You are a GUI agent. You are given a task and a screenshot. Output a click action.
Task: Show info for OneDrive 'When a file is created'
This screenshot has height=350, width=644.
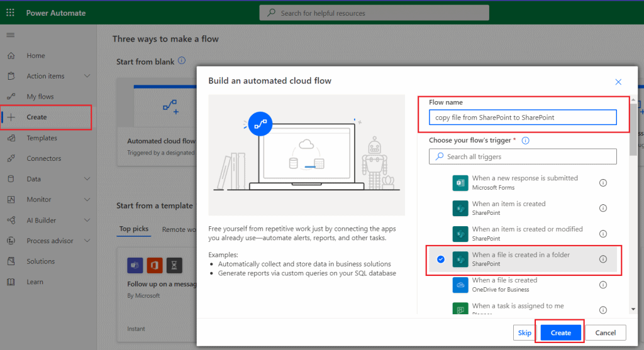[603, 285]
